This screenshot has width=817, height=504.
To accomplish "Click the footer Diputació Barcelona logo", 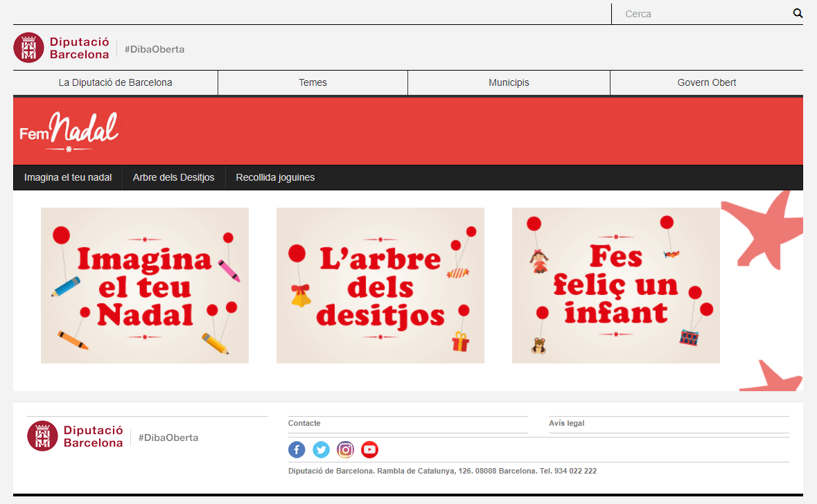I will tap(75, 436).
